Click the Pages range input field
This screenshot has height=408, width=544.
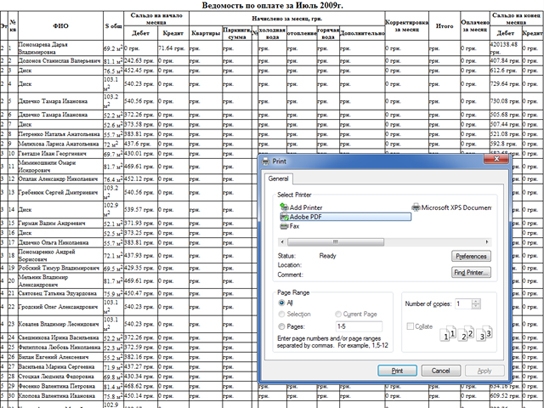(359, 326)
